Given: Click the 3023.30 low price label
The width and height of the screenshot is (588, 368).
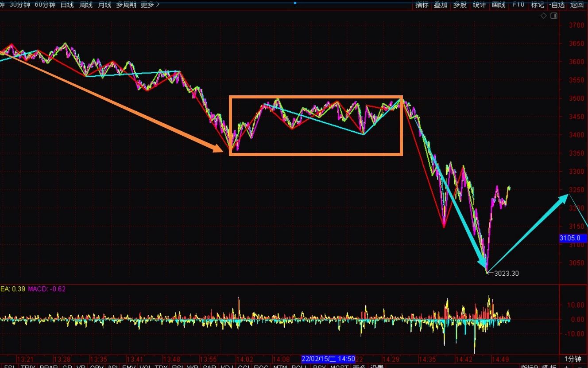Looking at the screenshot, I should point(507,273).
